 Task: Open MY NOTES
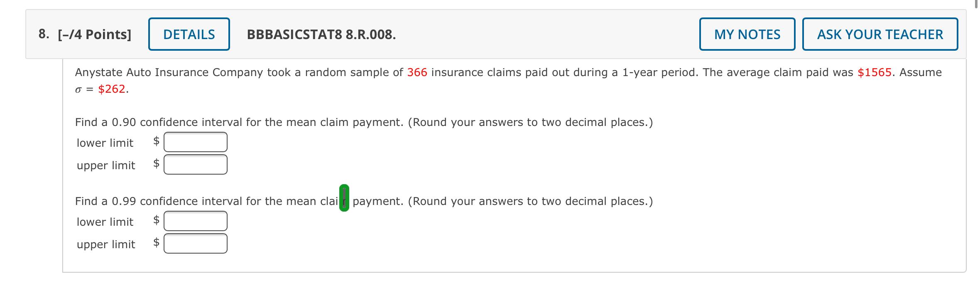pos(747,34)
